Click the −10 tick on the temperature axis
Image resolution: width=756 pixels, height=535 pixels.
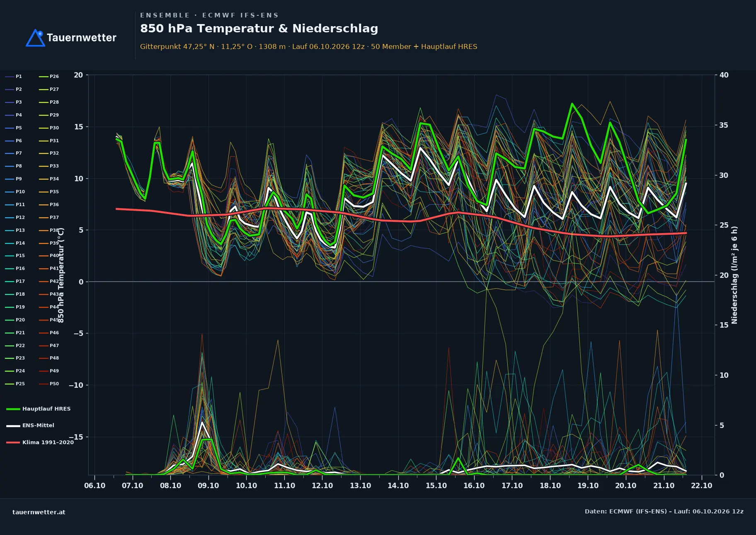(x=76, y=385)
